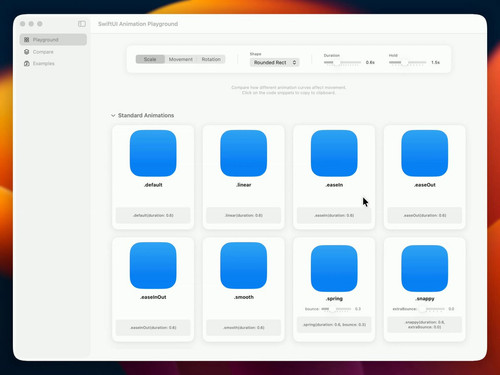Copy the .default(duration: 0.6) code snippet
This screenshot has height=375, width=500.
[x=153, y=215]
